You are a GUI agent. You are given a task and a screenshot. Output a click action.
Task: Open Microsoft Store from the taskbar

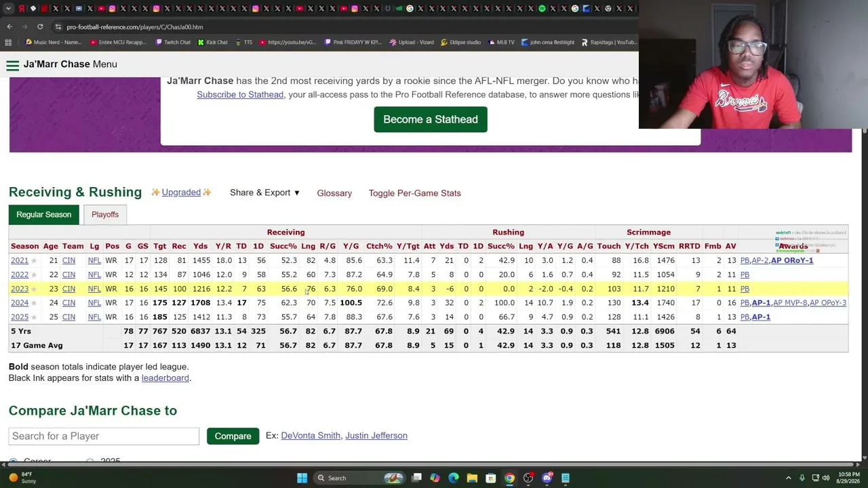pos(491,478)
